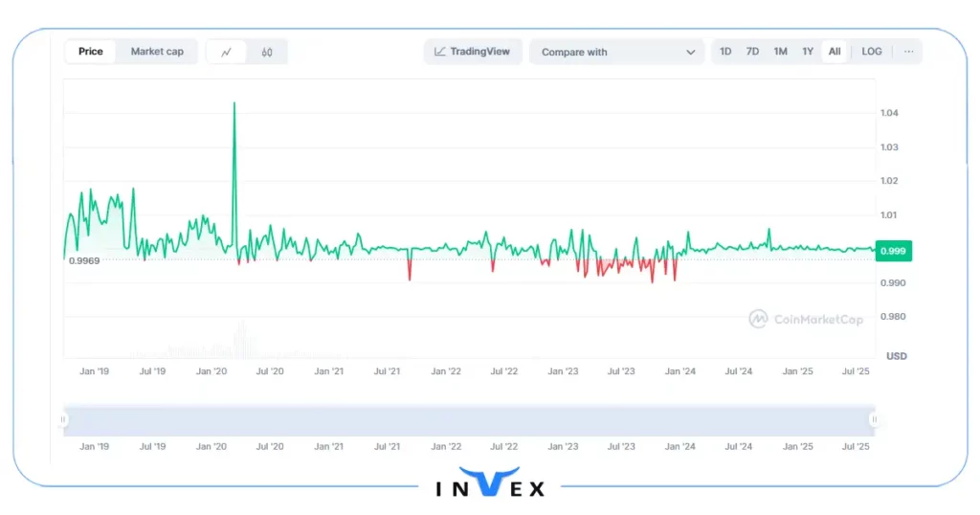Click the 1.04 price axis label
The height and width of the screenshot is (515, 980).
pyautogui.click(x=889, y=113)
